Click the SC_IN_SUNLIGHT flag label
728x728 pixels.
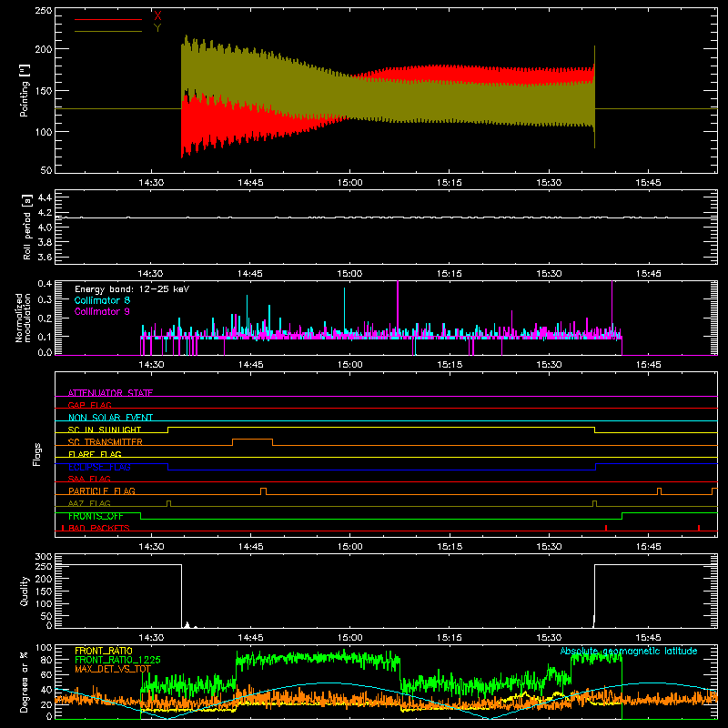(x=105, y=430)
